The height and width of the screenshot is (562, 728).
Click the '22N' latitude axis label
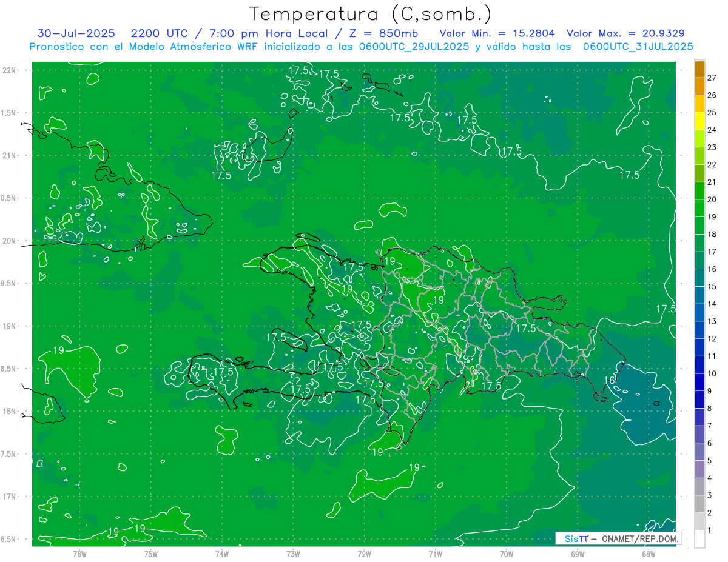(10, 70)
